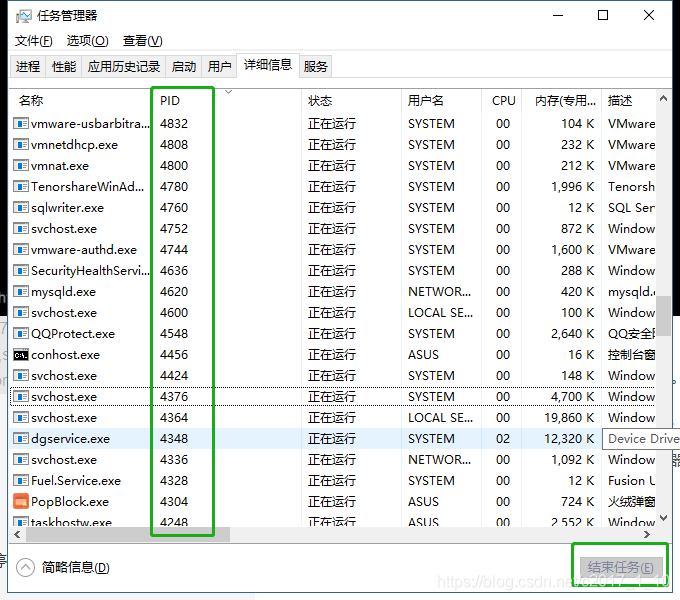Click the TenorshareWinAd process icon
Viewport: 680px width, 600px height.
click(21, 186)
